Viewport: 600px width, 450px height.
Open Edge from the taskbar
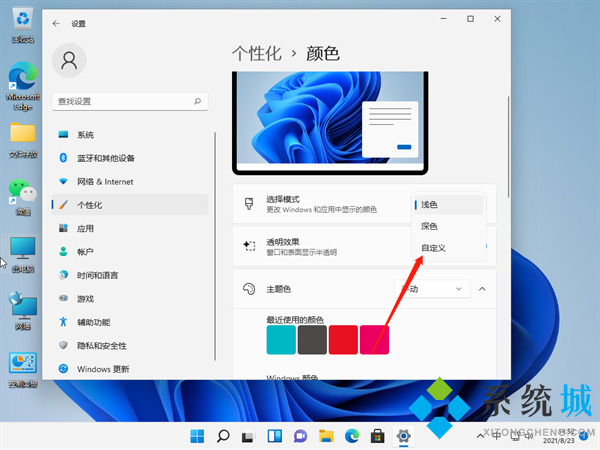click(x=352, y=436)
